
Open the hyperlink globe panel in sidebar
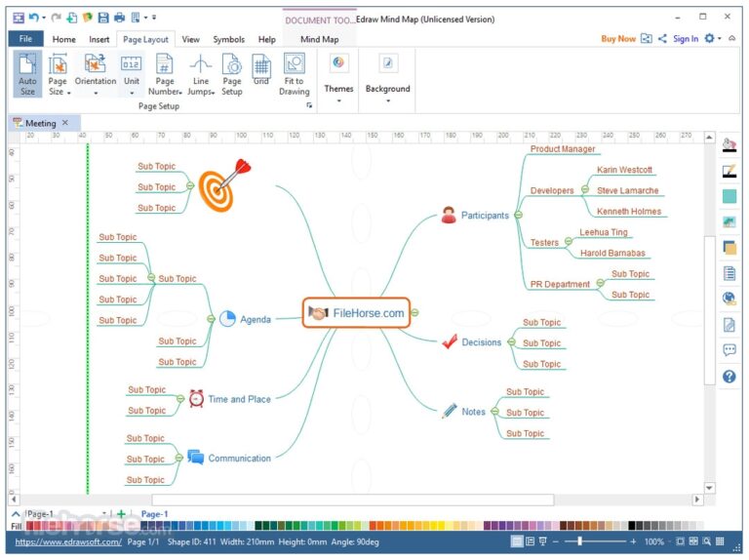[729, 299]
